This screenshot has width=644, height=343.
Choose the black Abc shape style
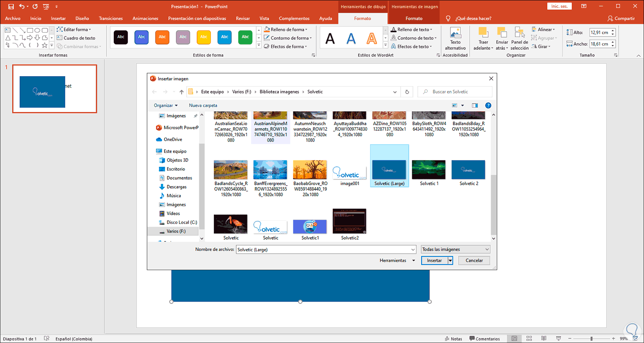121,37
